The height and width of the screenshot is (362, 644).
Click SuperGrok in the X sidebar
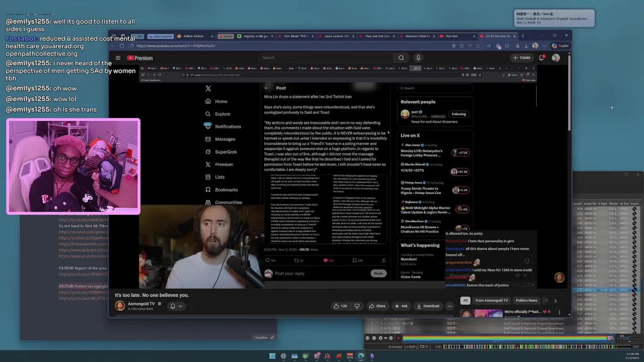(x=221, y=151)
